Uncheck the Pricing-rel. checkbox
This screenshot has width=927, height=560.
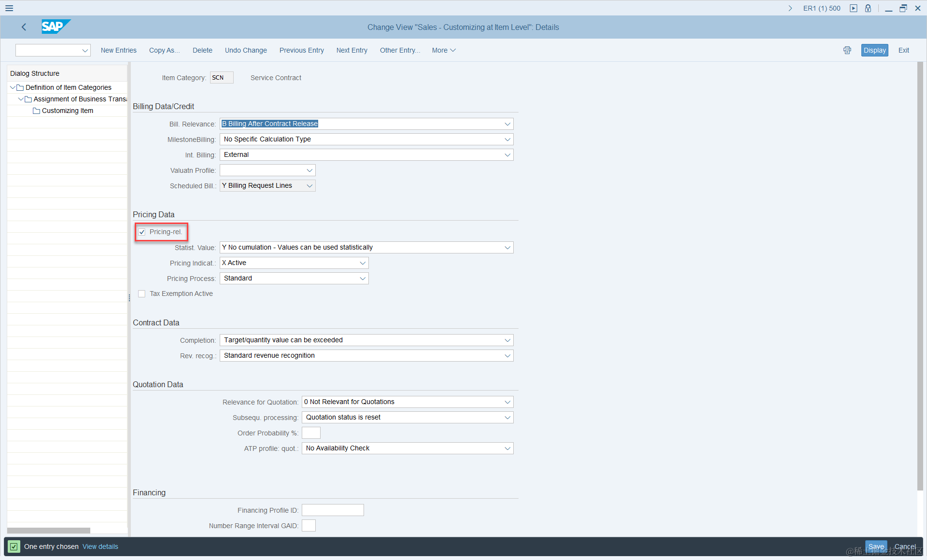(x=142, y=232)
